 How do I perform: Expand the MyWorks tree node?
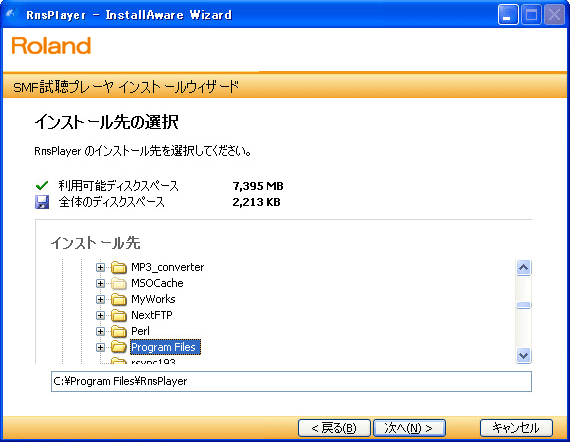pyautogui.click(x=100, y=300)
